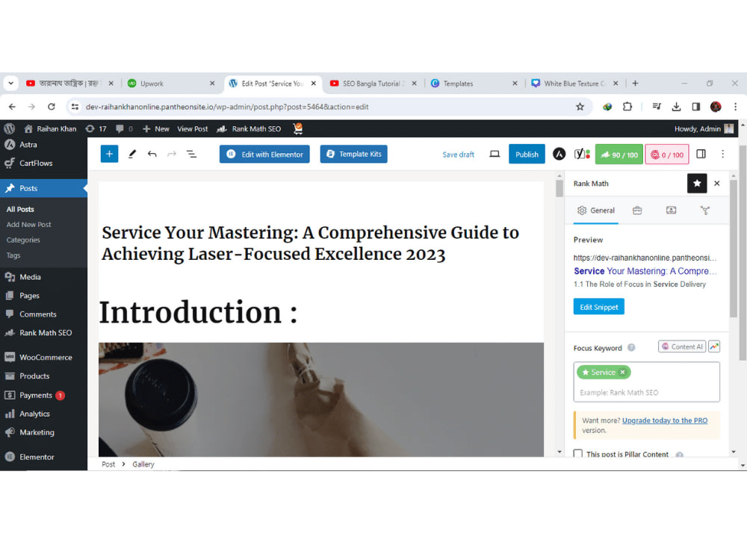Click the Edit Snippet button
This screenshot has height=560, width=747.
pyautogui.click(x=599, y=307)
